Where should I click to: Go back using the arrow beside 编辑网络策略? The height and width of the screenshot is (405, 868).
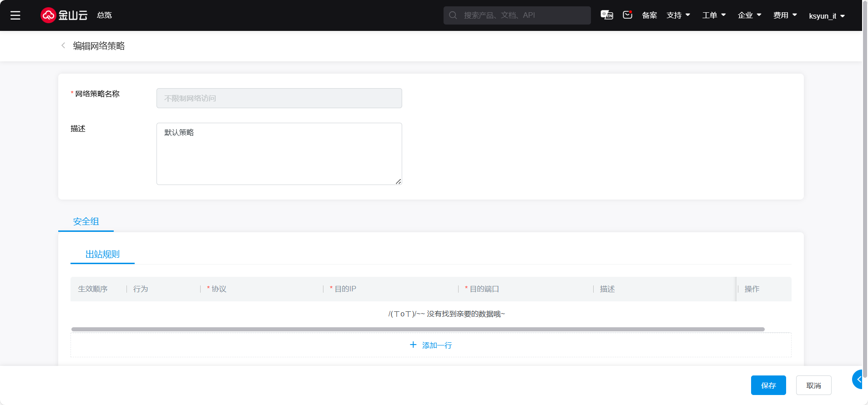[63, 45]
